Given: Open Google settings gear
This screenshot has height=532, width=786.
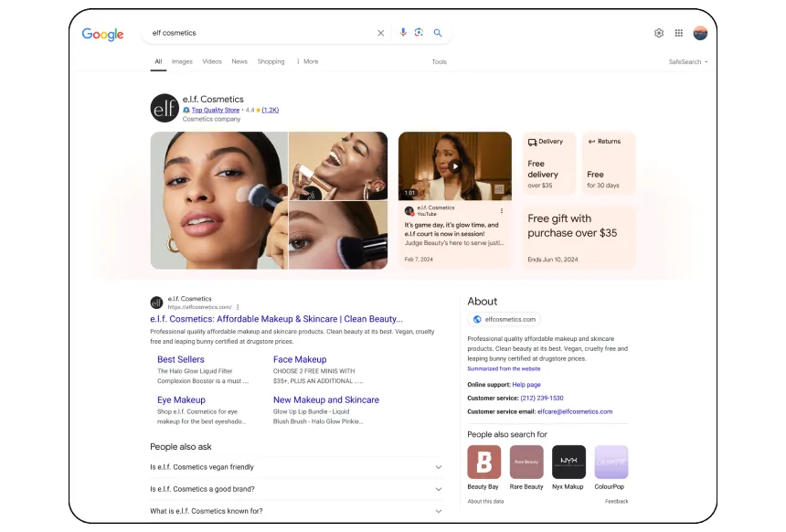Looking at the screenshot, I should [x=659, y=33].
